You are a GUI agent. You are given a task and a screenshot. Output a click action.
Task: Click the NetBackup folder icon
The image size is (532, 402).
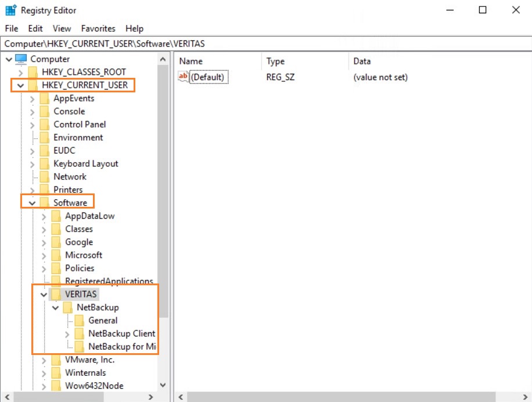(68, 308)
